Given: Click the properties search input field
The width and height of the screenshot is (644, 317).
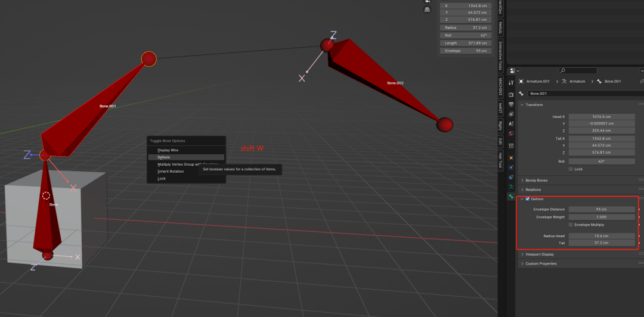Looking at the screenshot, I should click(x=578, y=71).
